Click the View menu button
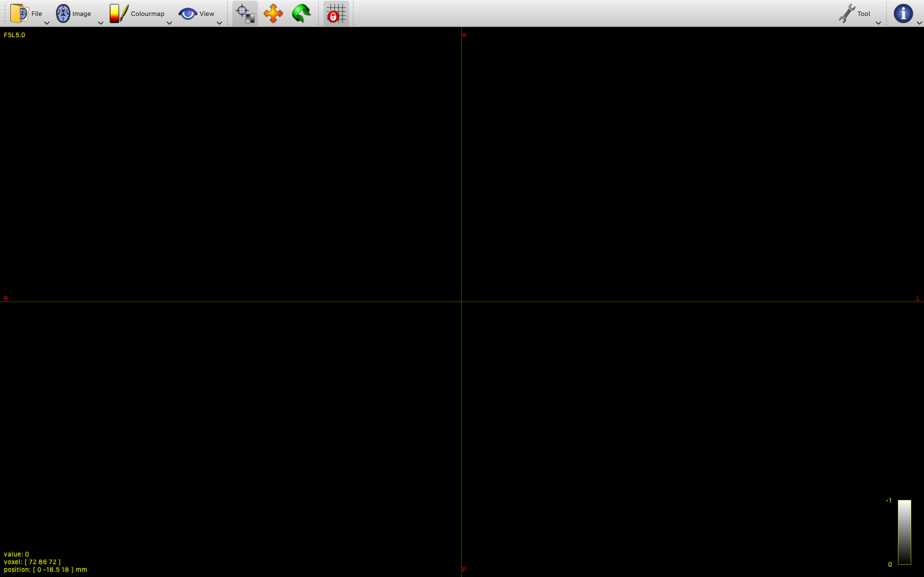The width and height of the screenshot is (924, 577). click(x=200, y=13)
